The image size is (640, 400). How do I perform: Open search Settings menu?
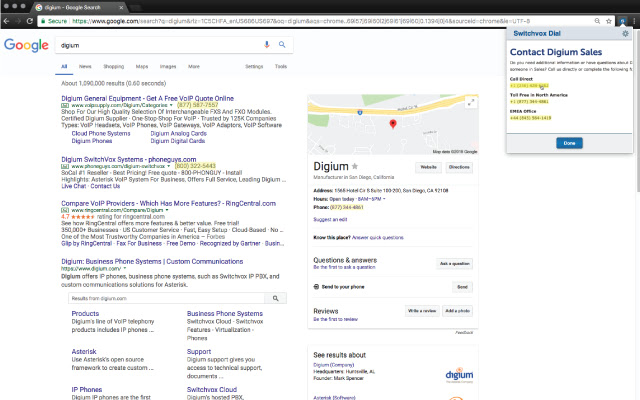(x=254, y=67)
